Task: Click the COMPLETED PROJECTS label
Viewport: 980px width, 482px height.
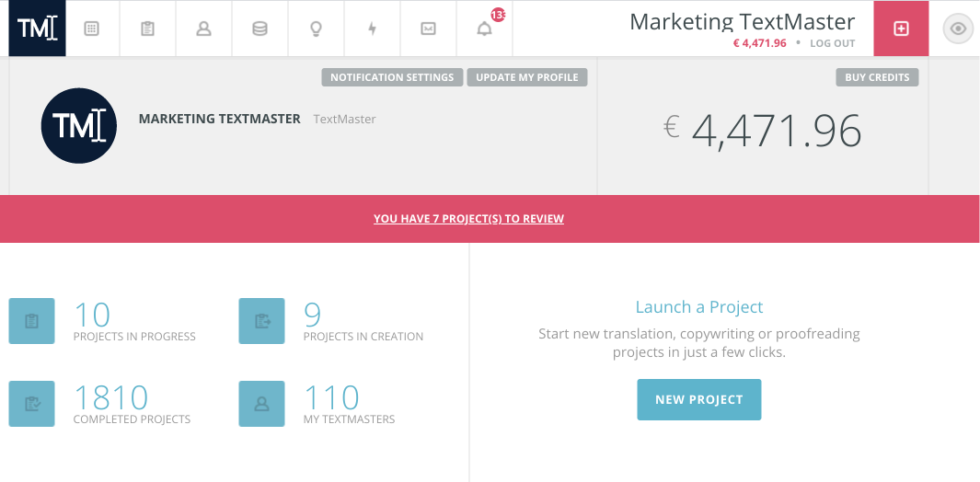Action: tap(132, 419)
